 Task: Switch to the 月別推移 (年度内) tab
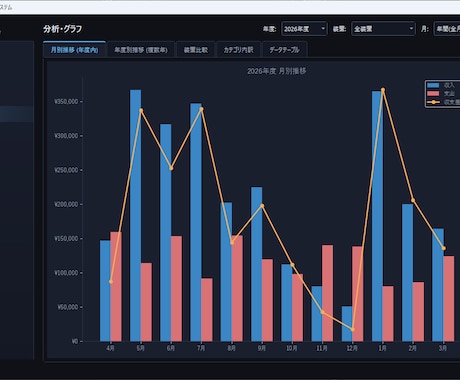[x=74, y=50]
